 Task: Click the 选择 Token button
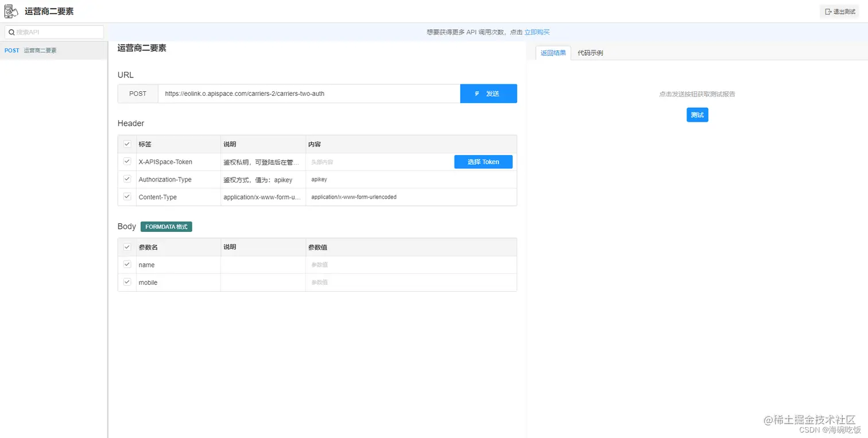coord(483,162)
